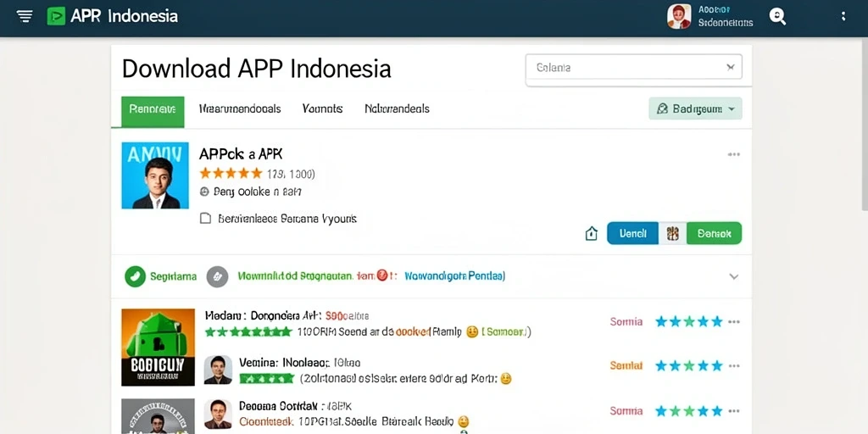
Task: Open the ellipsis menu in Medanı row
Action: 734,321
